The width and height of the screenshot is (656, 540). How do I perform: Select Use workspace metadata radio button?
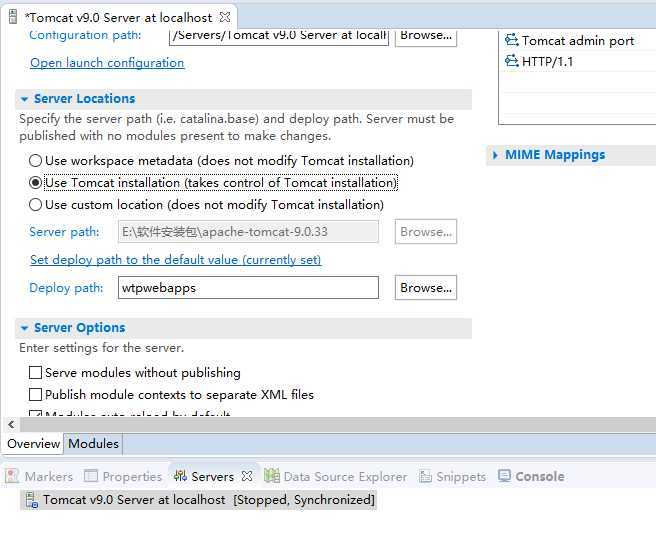pyautogui.click(x=36, y=161)
